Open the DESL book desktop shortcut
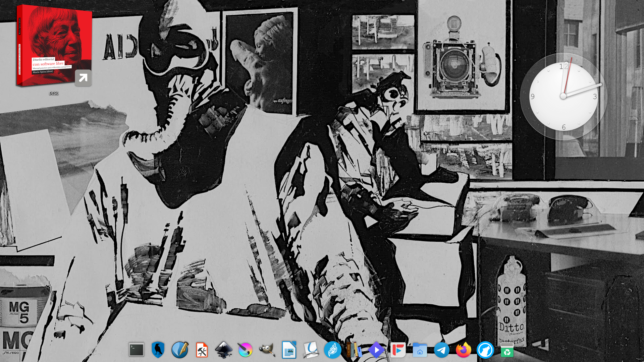The height and width of the screenshot is (362, 644). 54,46
